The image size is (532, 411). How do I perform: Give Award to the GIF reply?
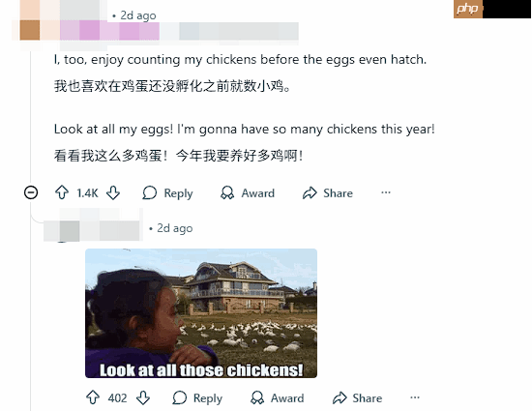tap(278, 397)
